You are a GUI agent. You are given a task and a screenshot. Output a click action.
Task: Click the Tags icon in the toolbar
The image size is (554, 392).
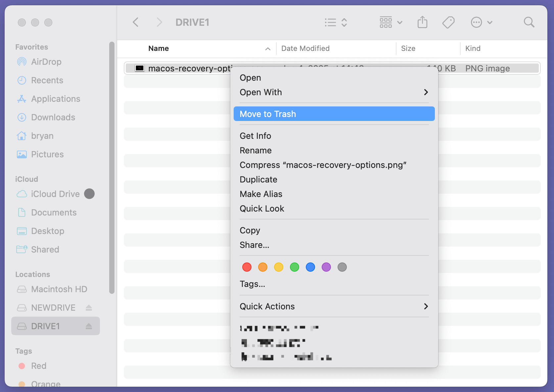point(448,22)
